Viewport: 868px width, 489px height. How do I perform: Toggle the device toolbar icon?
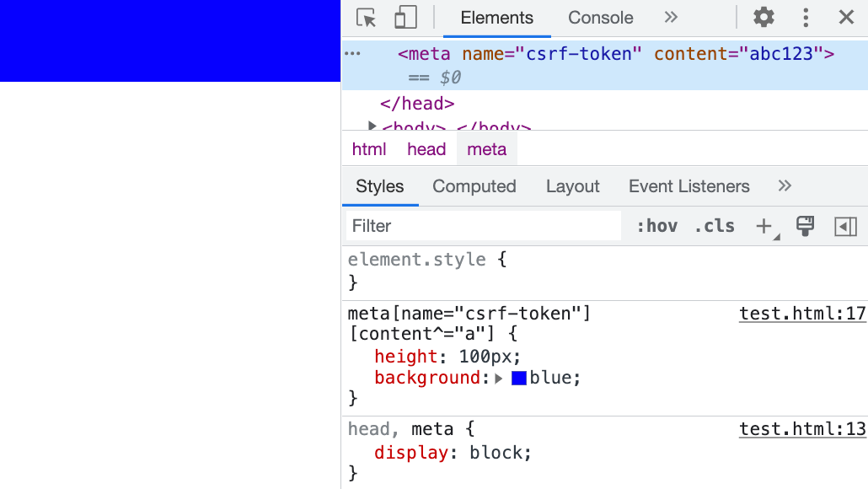405,18
